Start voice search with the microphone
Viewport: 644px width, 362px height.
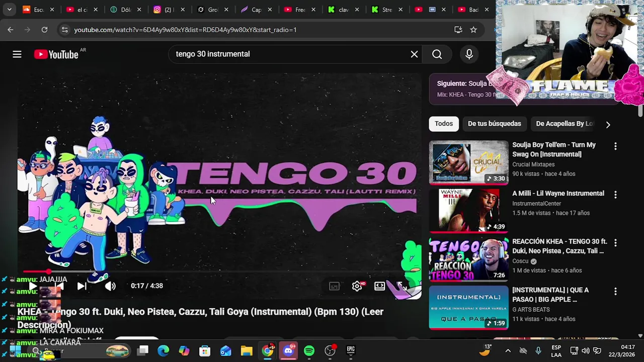point(469,54)
